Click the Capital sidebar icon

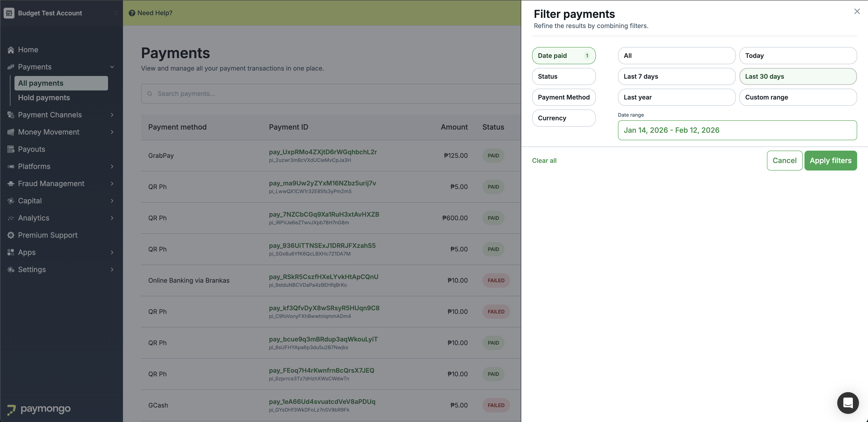click(x=11, y=201)
